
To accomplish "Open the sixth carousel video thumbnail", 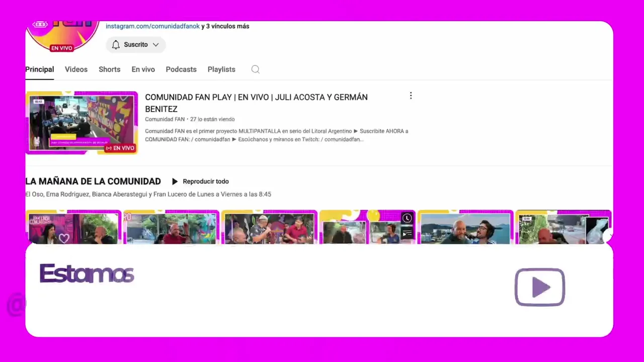I will pos(563,227).
